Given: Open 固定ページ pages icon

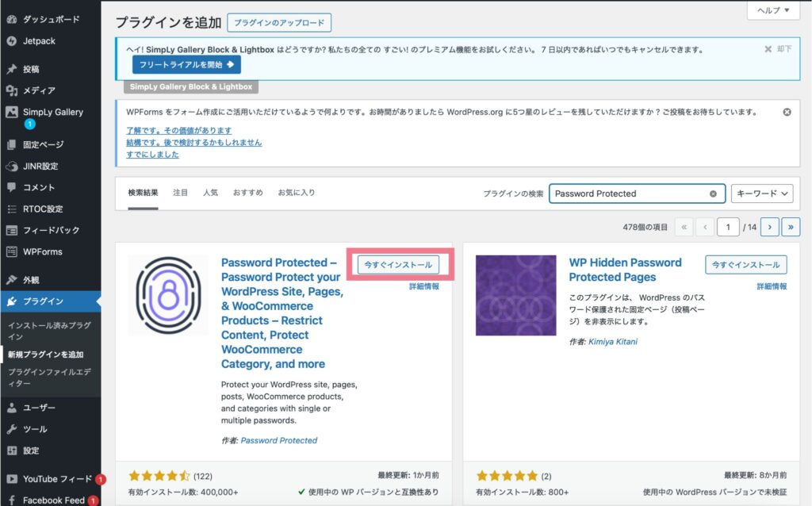Looking at the screenshot, I should 11,144.
